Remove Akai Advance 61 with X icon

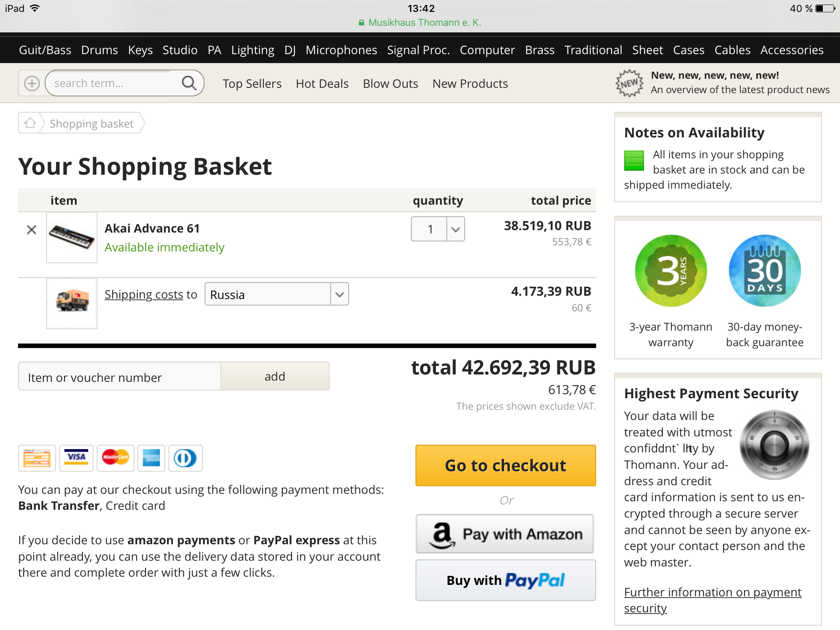(32, 230)
